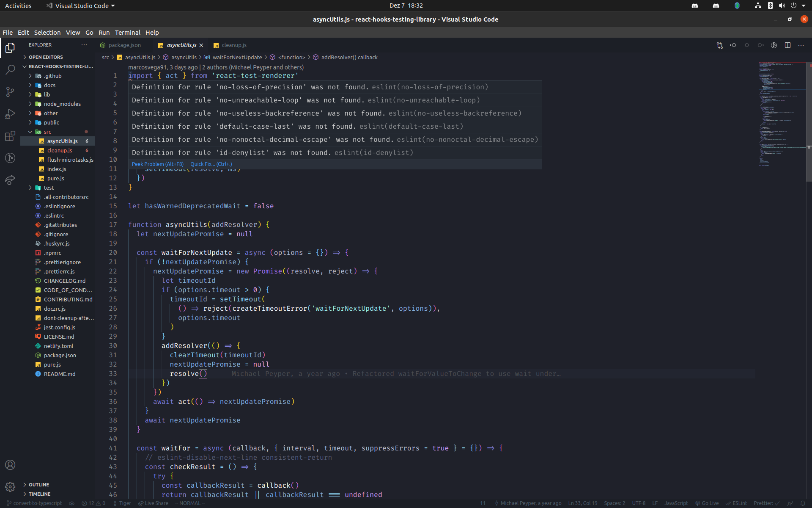Open the Source Control view
The image size is (812, 508).
10,92
